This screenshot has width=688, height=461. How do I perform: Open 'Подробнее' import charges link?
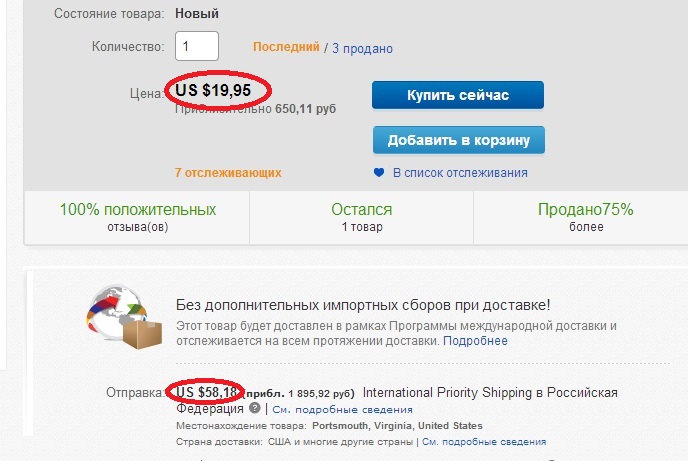475,341
